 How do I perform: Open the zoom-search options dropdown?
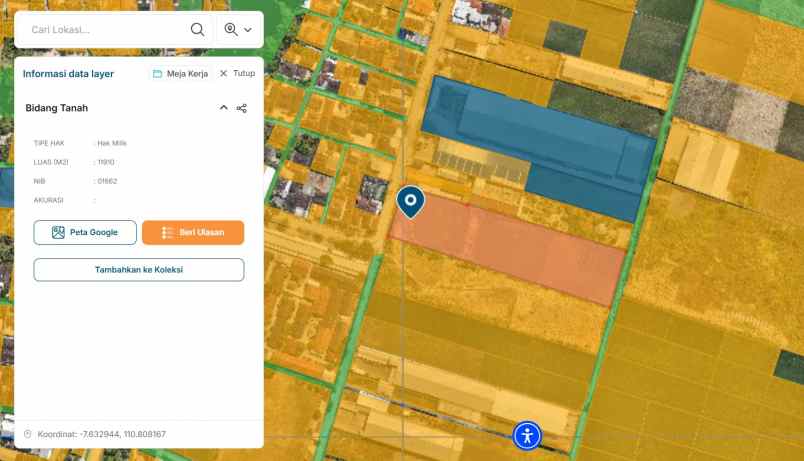[239, 30]
